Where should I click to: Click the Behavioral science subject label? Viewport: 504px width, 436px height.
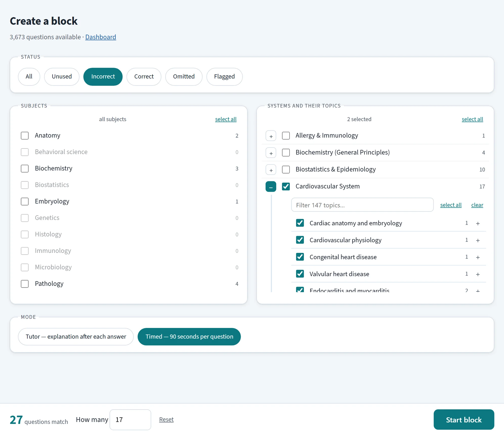(61, 152)
